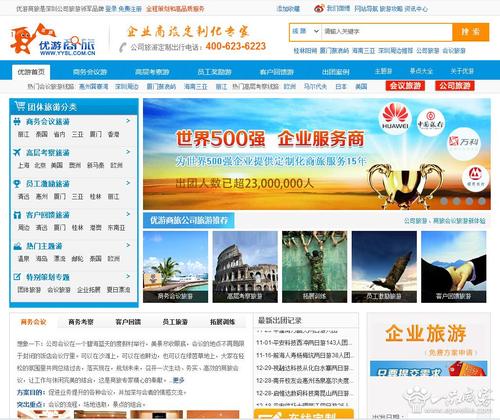Image resolution: width=500 pixels, height=420 pixels.
Task: Click the Bank of China logo on banner
Action: tap(431, 122)
